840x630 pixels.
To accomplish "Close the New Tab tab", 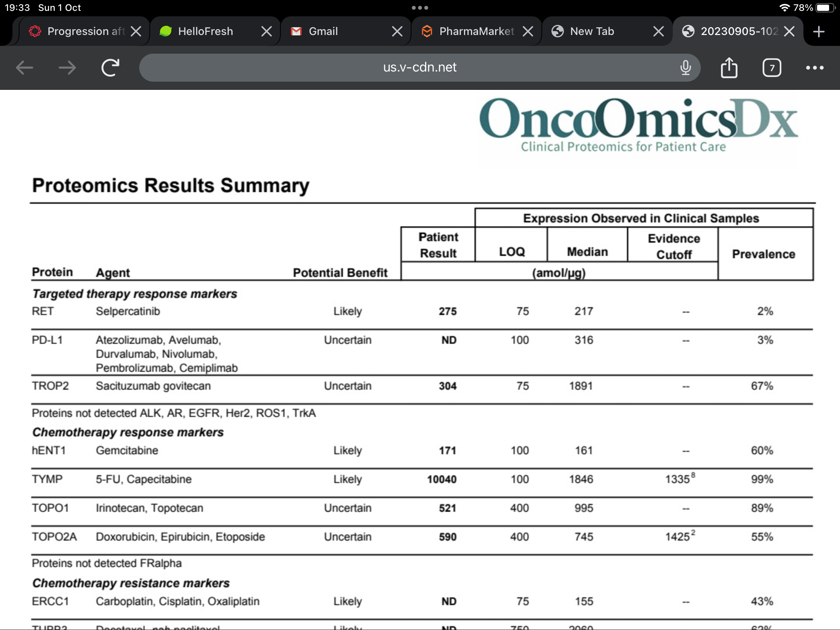I will pyautogui.click(x=658, y=31).
